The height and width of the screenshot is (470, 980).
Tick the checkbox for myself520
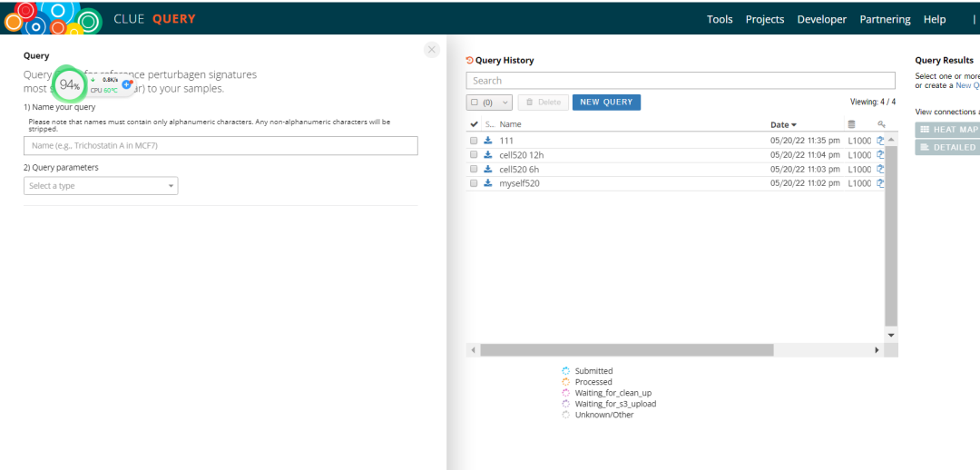pos(474,183)
